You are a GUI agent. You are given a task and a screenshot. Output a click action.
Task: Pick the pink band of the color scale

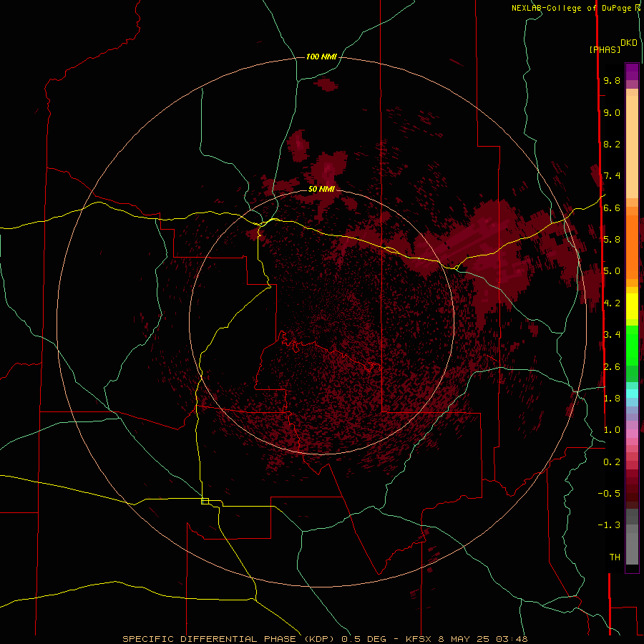(632, 434)
